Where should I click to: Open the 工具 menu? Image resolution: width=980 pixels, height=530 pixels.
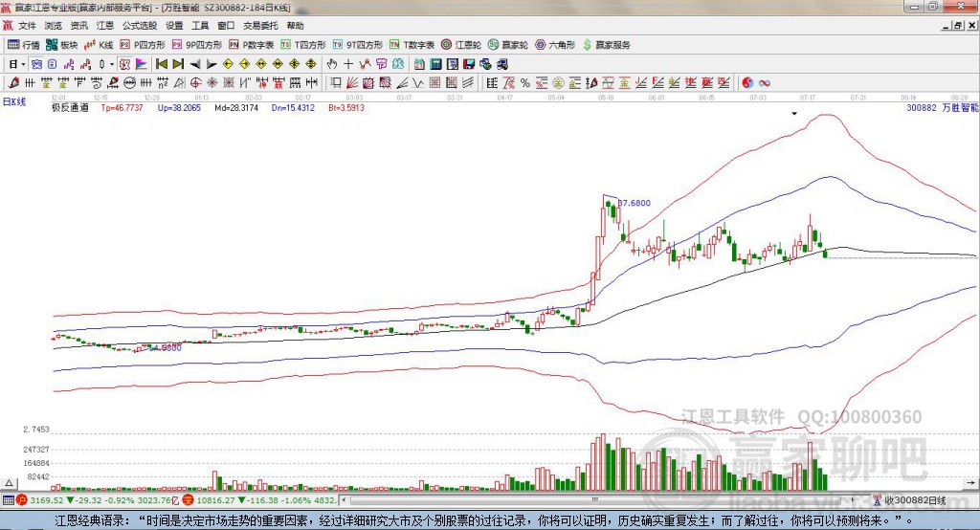tap(200, 26)
